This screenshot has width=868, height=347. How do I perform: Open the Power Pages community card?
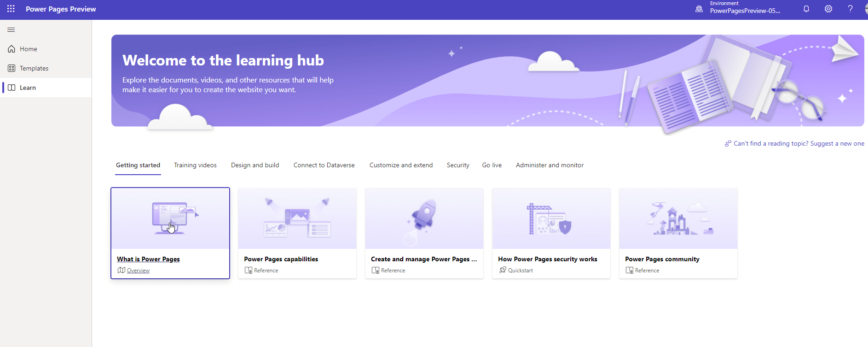678,233
